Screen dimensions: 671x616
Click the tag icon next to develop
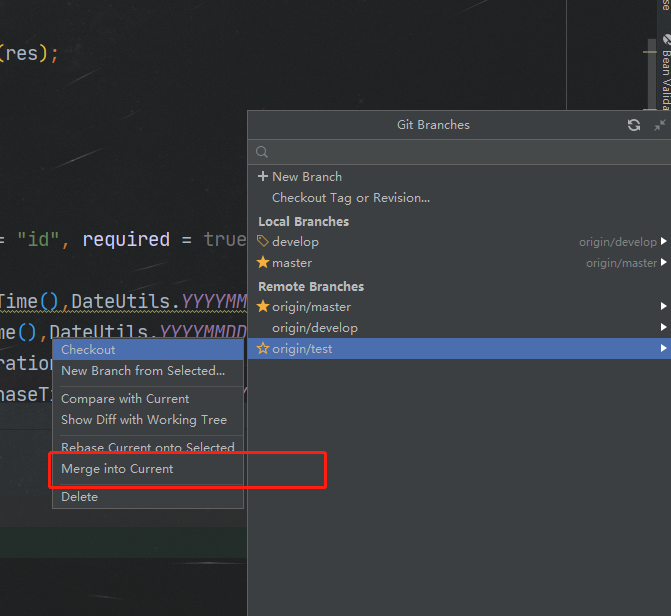pos(262,241)
